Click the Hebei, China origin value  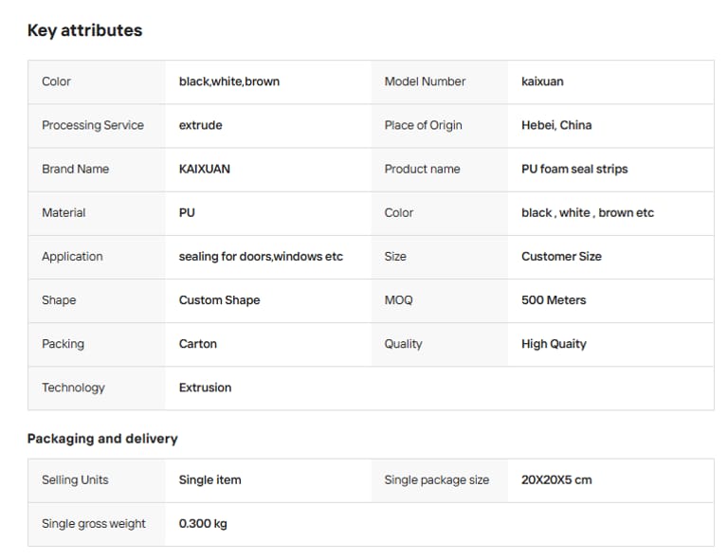(x=556, y=125)
